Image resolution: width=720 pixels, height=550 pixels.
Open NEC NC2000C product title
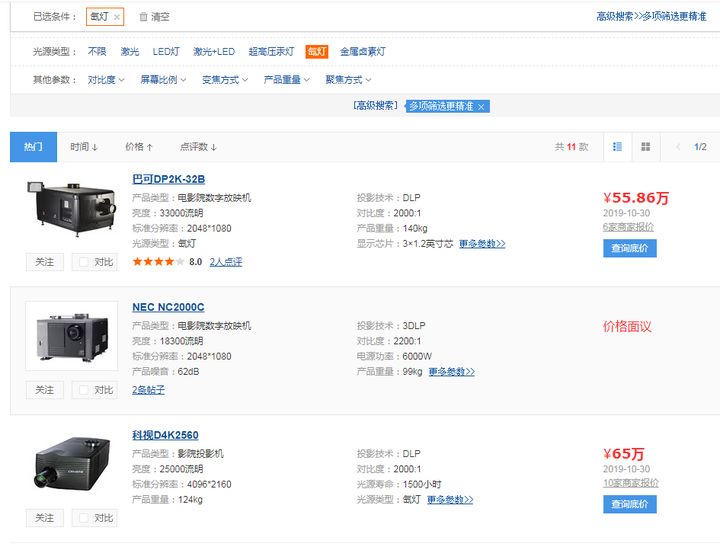click(168, 307)
